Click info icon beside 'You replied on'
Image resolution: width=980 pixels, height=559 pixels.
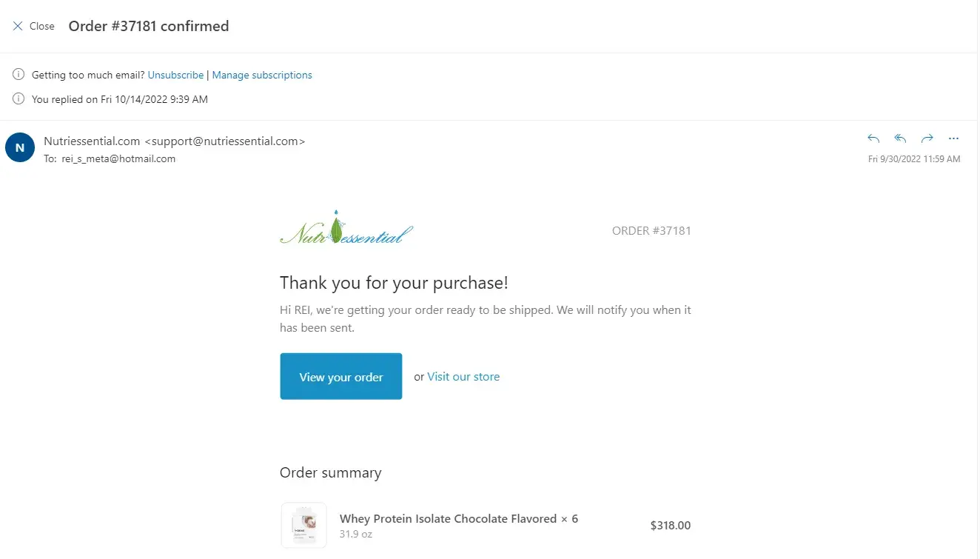(x=19, y=98)
